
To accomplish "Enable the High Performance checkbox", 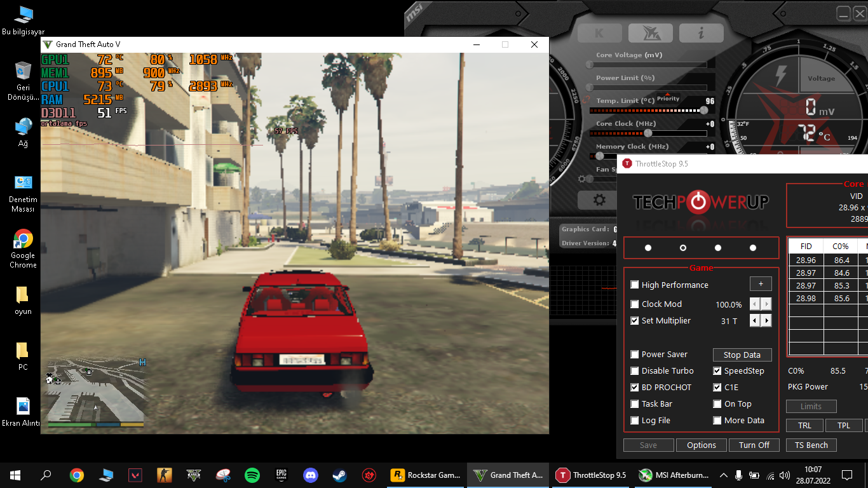I will (635, 285).
